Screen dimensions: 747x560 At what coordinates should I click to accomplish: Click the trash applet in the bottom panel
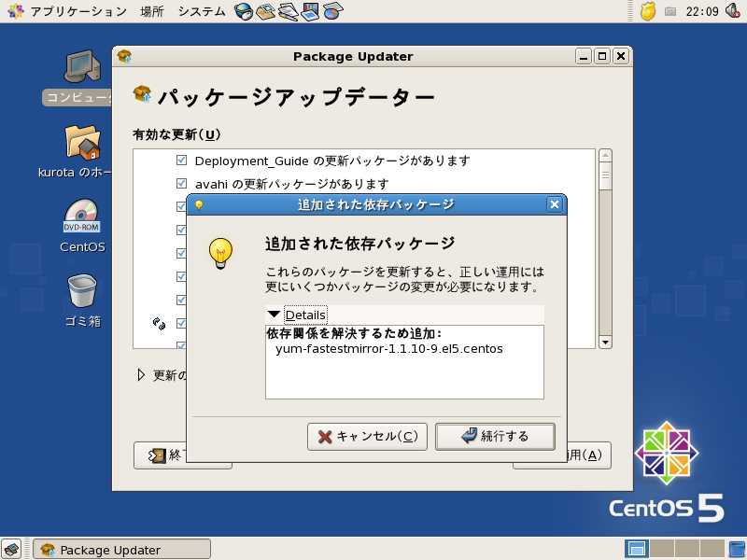[x=738, y=549]
